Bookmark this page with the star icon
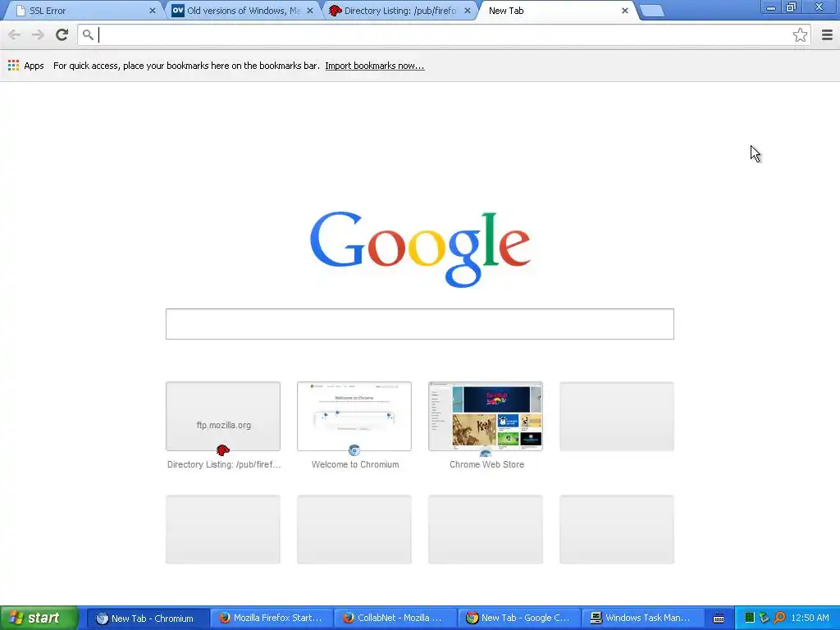Screen dimensions: 840x630 800,34
